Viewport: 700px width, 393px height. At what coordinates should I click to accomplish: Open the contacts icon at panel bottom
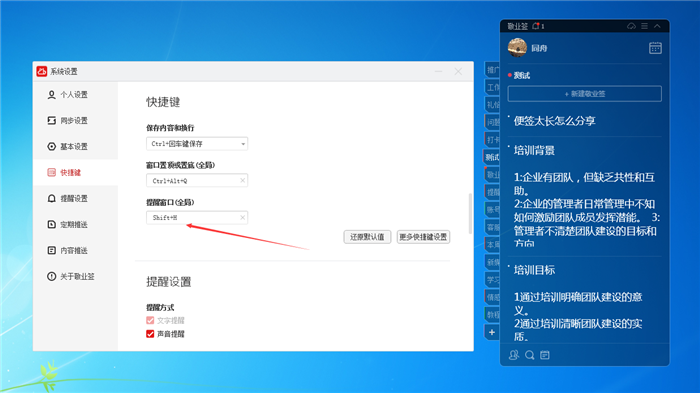[x=514, y=355]
